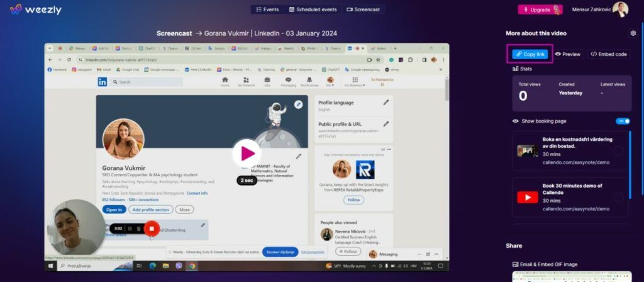Click the pink Upgrade button

pyautogui.click(x=540, y=9)
